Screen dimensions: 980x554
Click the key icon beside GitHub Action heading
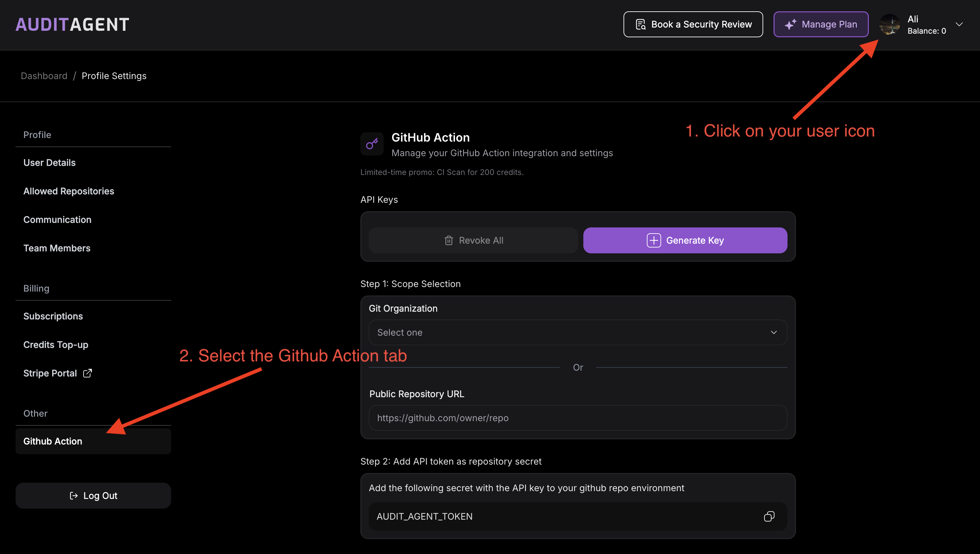372,144
